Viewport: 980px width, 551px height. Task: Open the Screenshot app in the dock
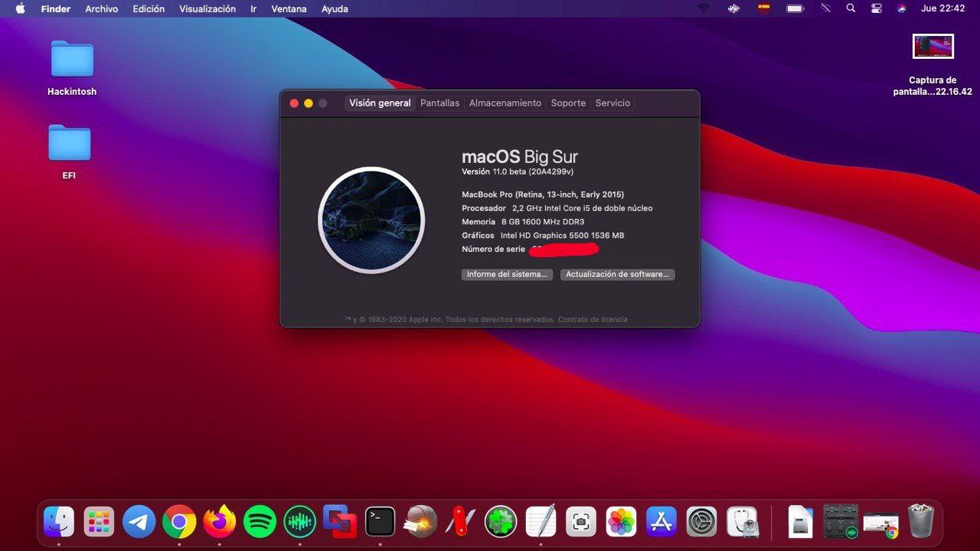[581, 522]
